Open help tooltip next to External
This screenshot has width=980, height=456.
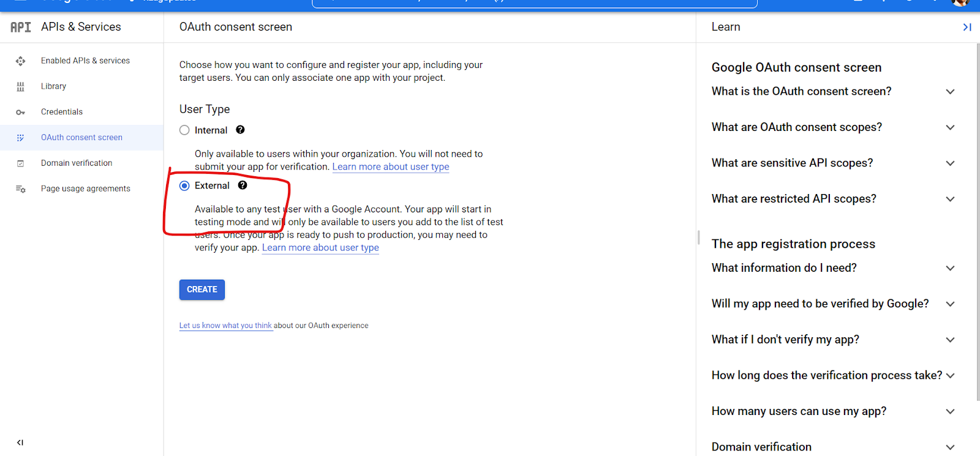(x=243, y=185)
